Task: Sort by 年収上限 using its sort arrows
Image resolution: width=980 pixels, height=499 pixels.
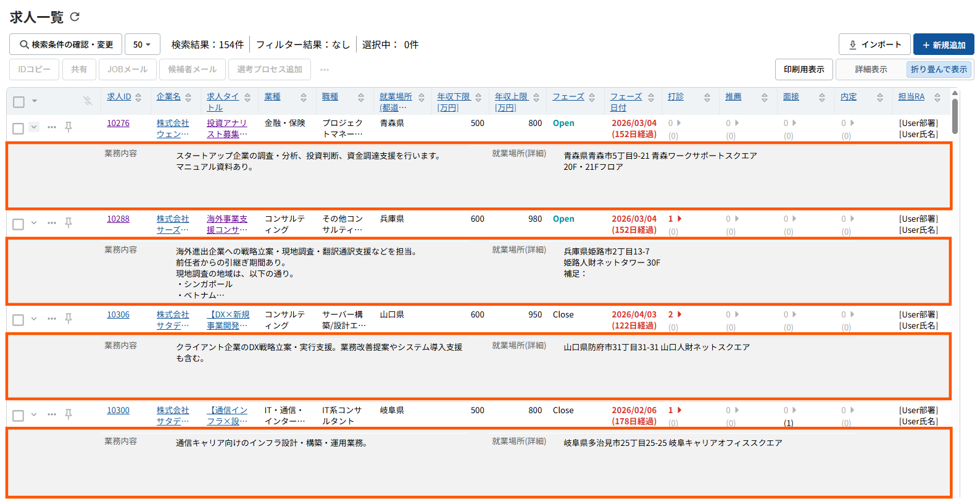Action: pos(536,97)
